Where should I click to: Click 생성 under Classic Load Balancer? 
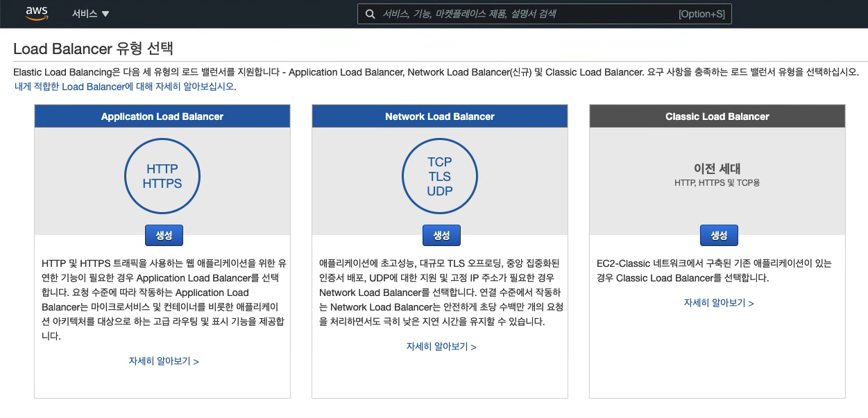pos(719,235)
